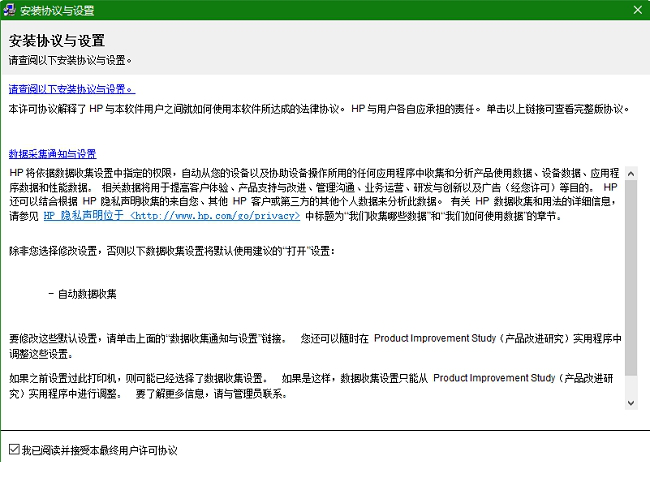Click the paragraph starting 本许可协议解释了 HP
The width and height of the screenshot is (650, 480).
click(x=319, y=109)
